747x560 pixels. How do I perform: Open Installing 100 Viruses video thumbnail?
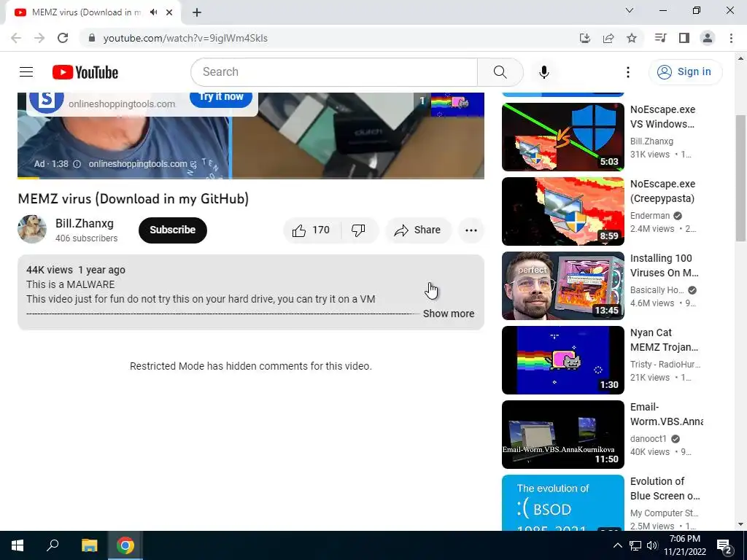562,286
